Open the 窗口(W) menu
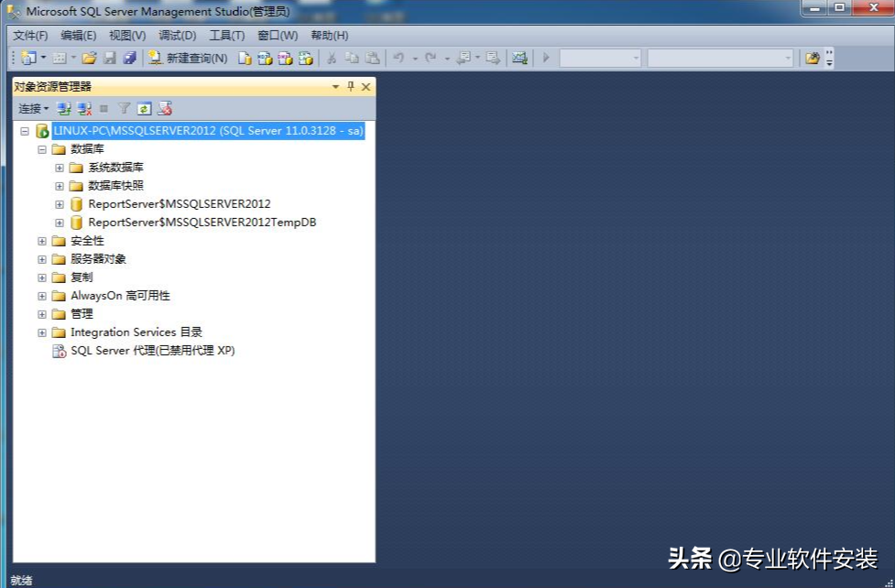 pyautogui.click(x=278, y=36)
